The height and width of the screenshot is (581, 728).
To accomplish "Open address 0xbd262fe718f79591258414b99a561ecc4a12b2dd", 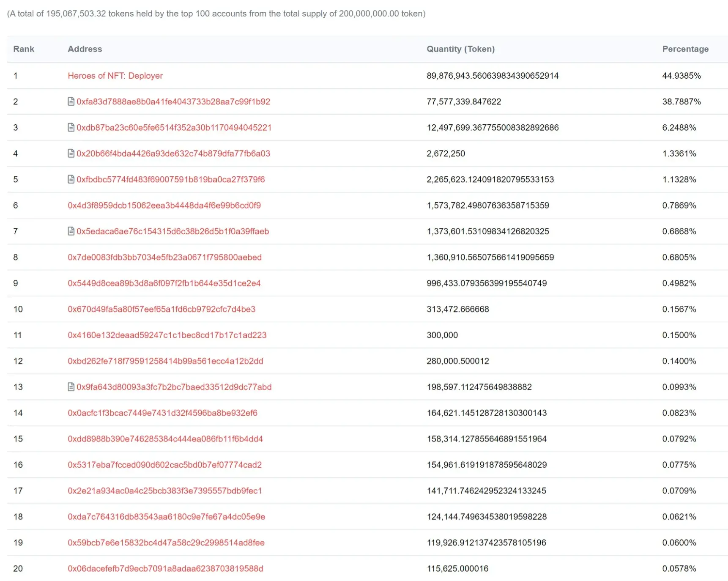I will (x=165, y=361).
